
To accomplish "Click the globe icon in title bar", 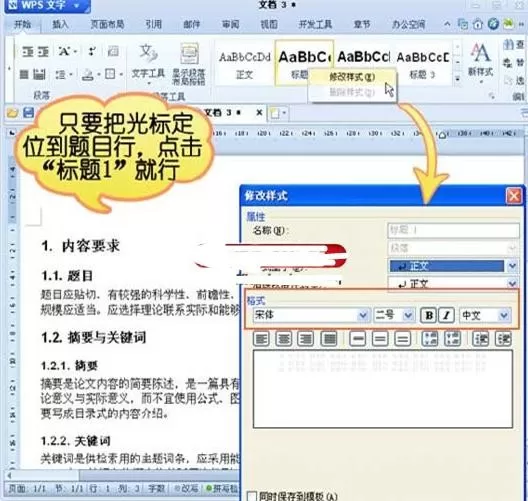I will pyautogui.click(x=493, y=24).
